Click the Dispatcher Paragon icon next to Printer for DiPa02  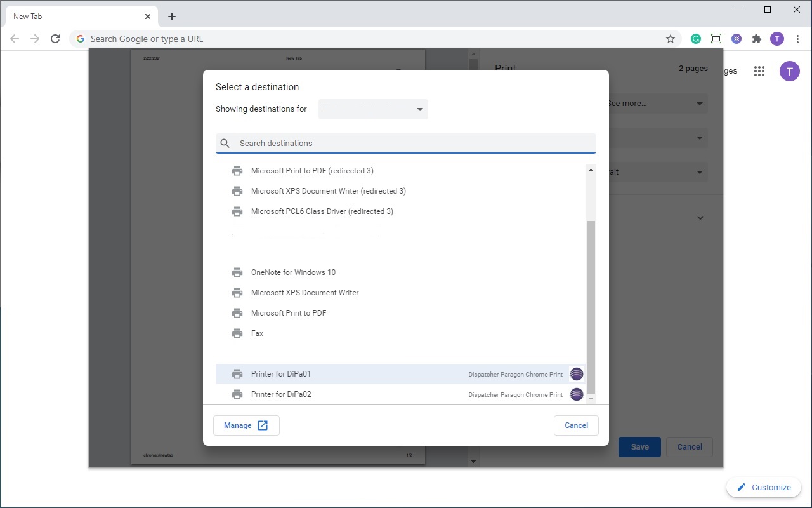(x=577, y=394)
